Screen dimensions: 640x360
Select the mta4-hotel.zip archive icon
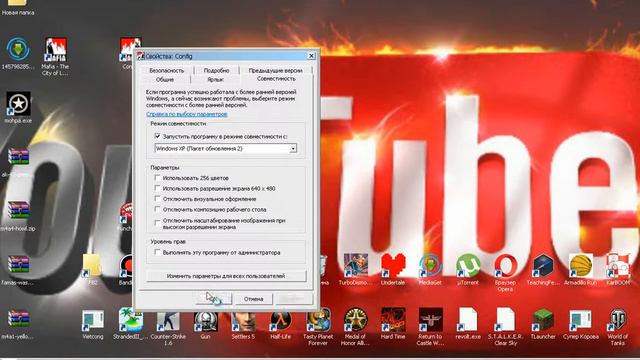pyautogui.click(x=18, y=211)
